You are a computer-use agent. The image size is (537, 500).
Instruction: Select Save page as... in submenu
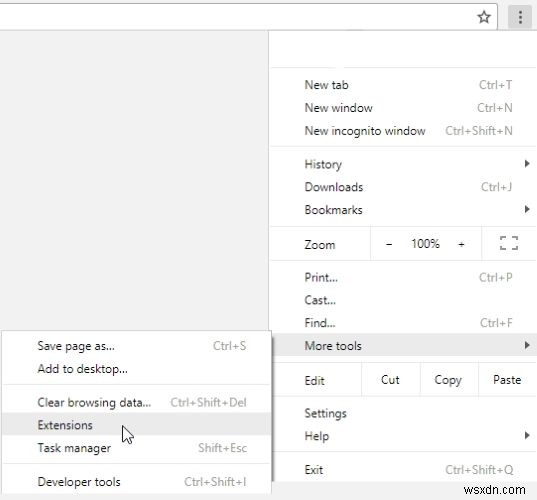click(x=136, y=346)
